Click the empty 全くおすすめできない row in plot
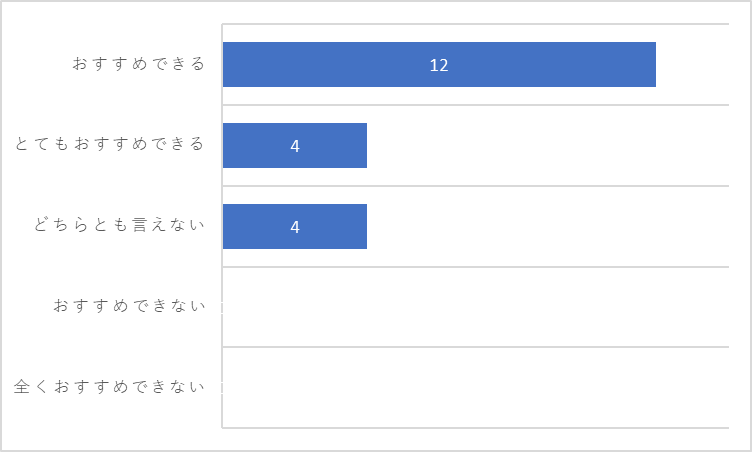The image size is (752, 452). (476, 387)
